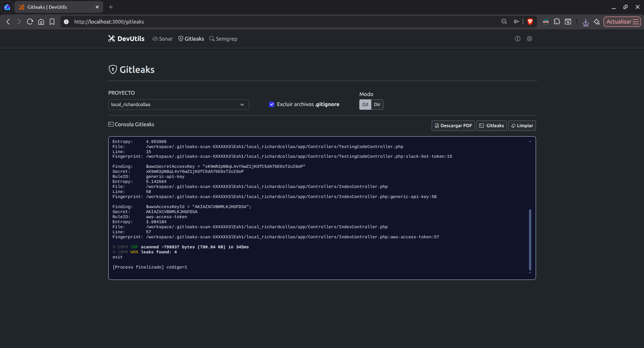Open a new browser tab
644x348 pixels.
tap(111, 7)
